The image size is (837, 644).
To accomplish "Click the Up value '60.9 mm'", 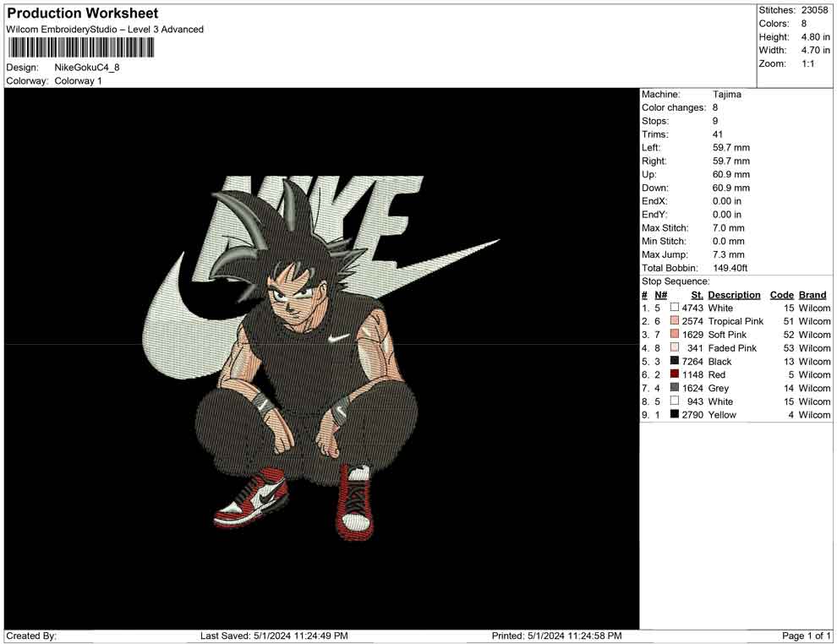I will pyautogui.click(x=730, y=174).
